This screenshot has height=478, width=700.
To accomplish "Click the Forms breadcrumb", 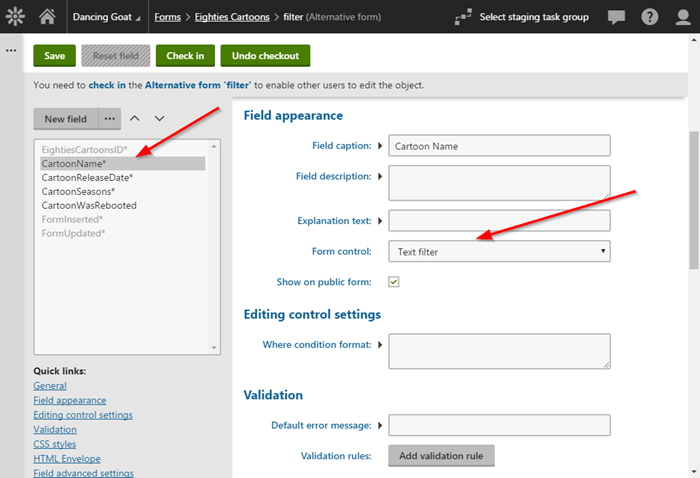I will pyautogui.click(x=167, y=17).
